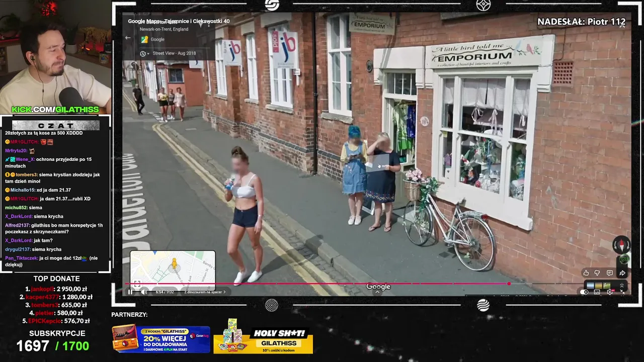Viewport: 644px width, 362px height.
Task: Click the KICK.COM/GILATHISS channel label
Action: tap(55, 110)
